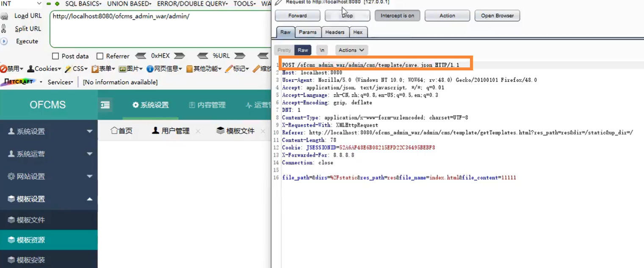
Task: Close the 模板文件 tab
Action: 263,131
